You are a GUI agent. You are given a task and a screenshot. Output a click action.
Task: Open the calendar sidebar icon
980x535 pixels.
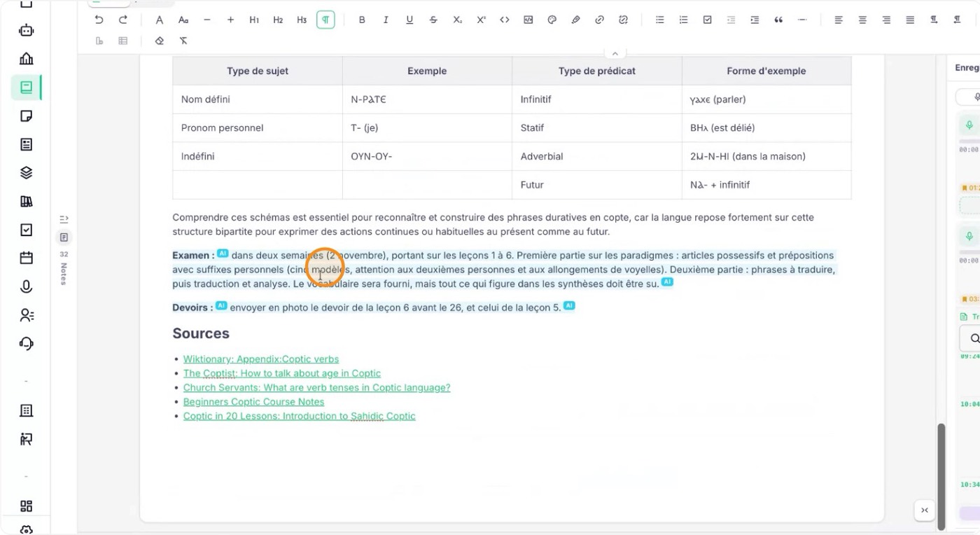[x=26, y=258]
